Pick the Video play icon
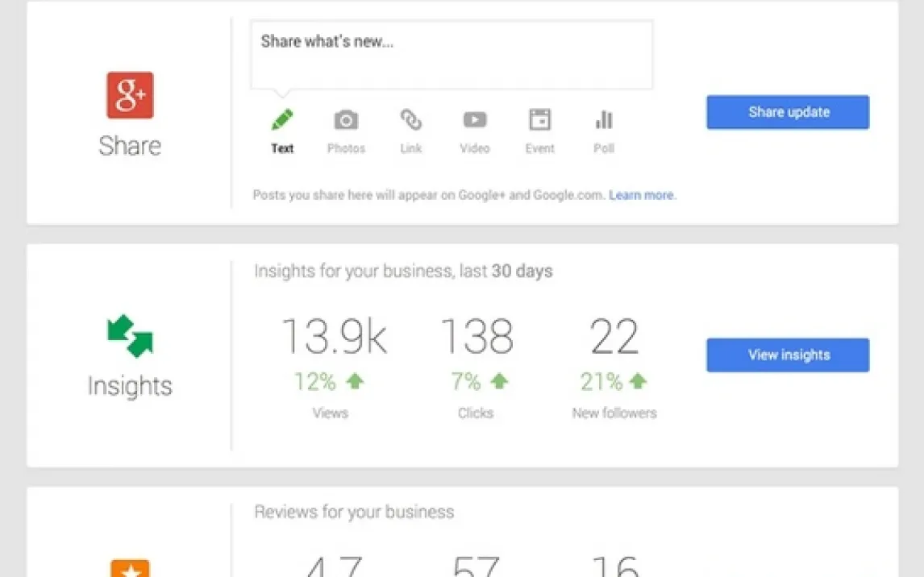The image size is (924, 577). coord(475,121)
